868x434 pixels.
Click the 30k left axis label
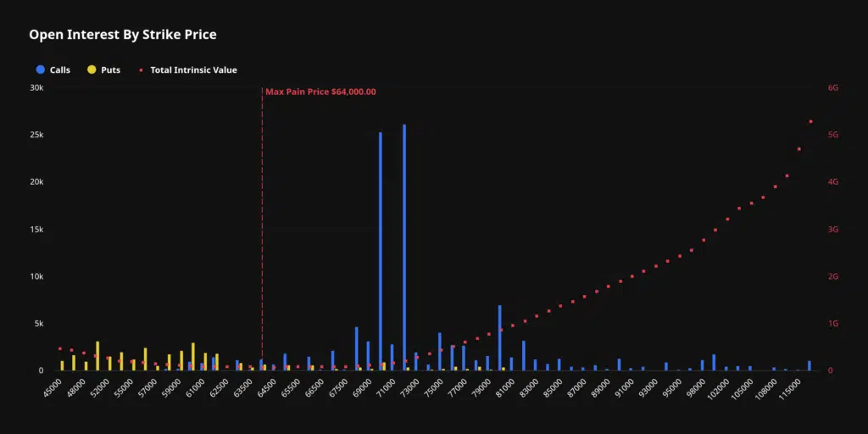click(x=37, y=87)
